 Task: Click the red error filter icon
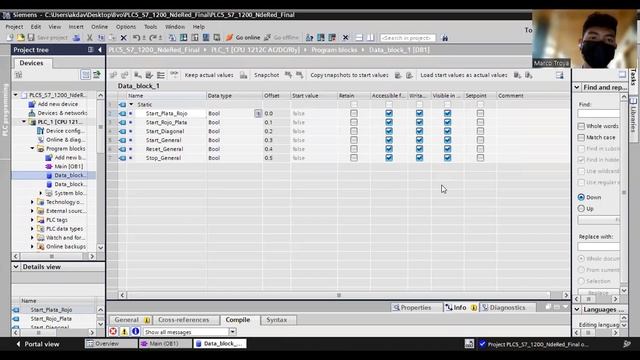click(113, 331)
